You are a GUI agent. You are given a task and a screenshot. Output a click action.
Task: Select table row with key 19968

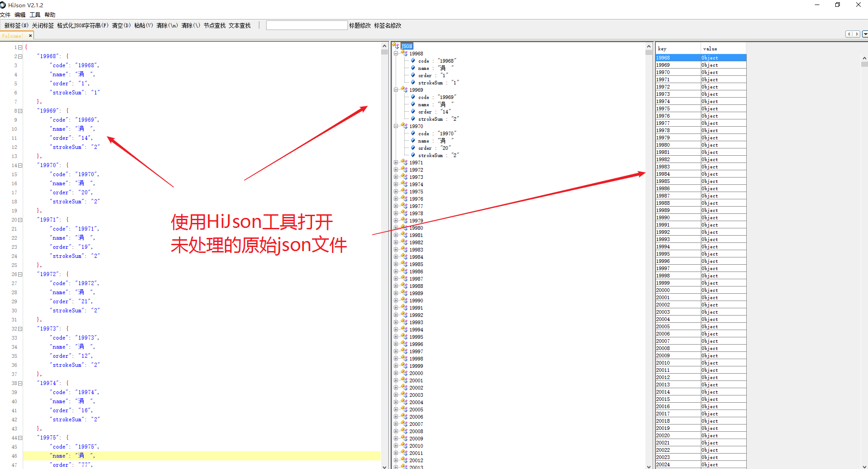point(701,58)
